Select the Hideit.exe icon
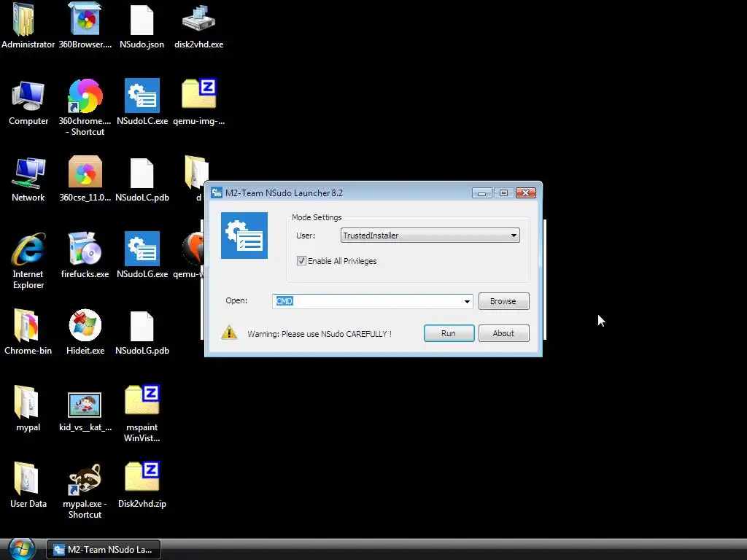 coord(85,325)
